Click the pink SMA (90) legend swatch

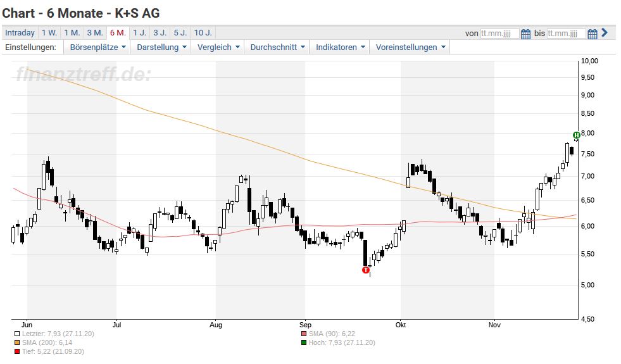pyautogui.click(x=304, y=334)
